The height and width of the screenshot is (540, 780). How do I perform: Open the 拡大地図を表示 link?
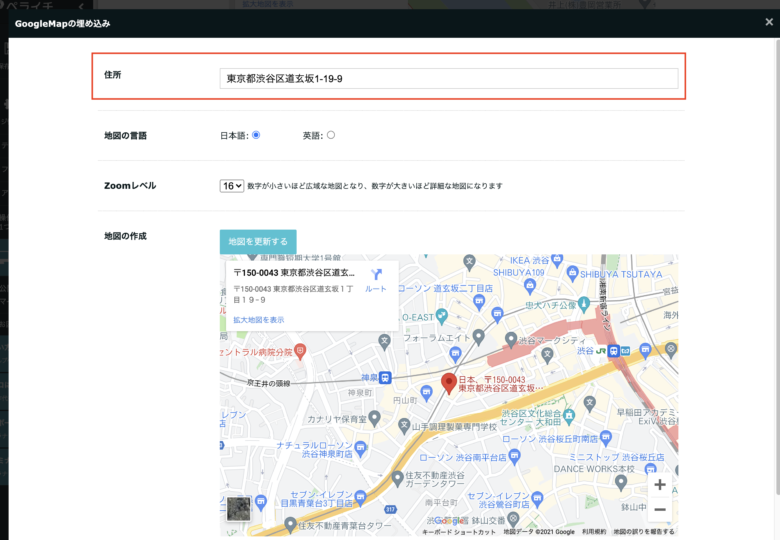tap(259, 320)
